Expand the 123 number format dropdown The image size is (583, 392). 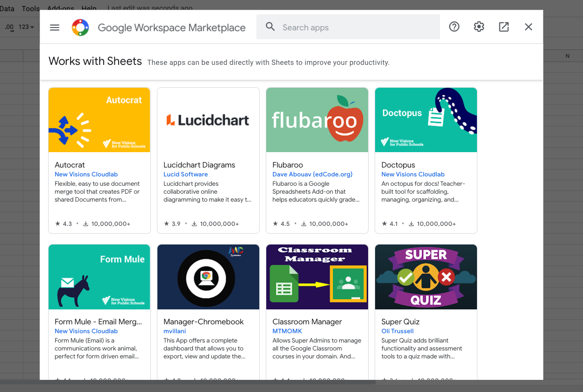coord(26,27)
